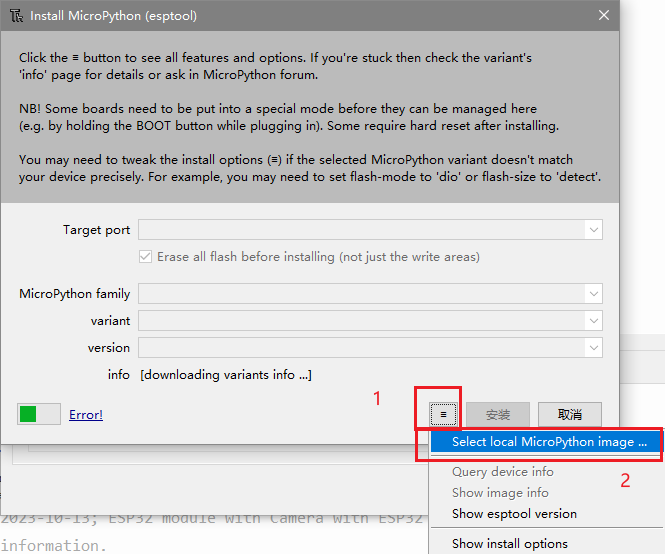Viewport: 665px width, 554px height.
Task: Close the Install MicroPython dialog
Action: (x=604, y=15)
